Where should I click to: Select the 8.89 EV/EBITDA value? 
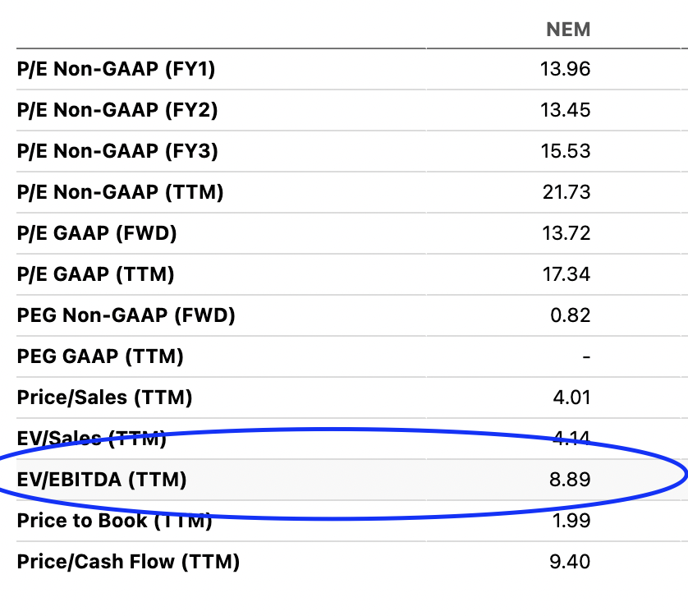pos(571,480)
